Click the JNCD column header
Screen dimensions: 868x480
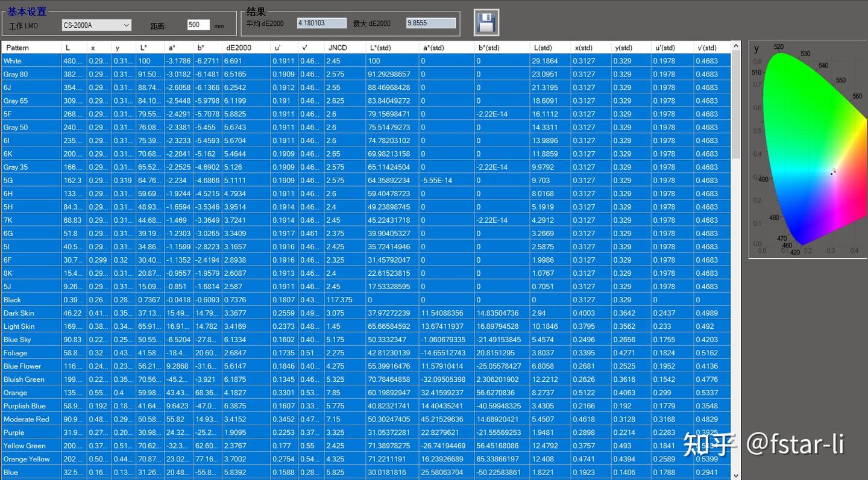pos(345,48)
